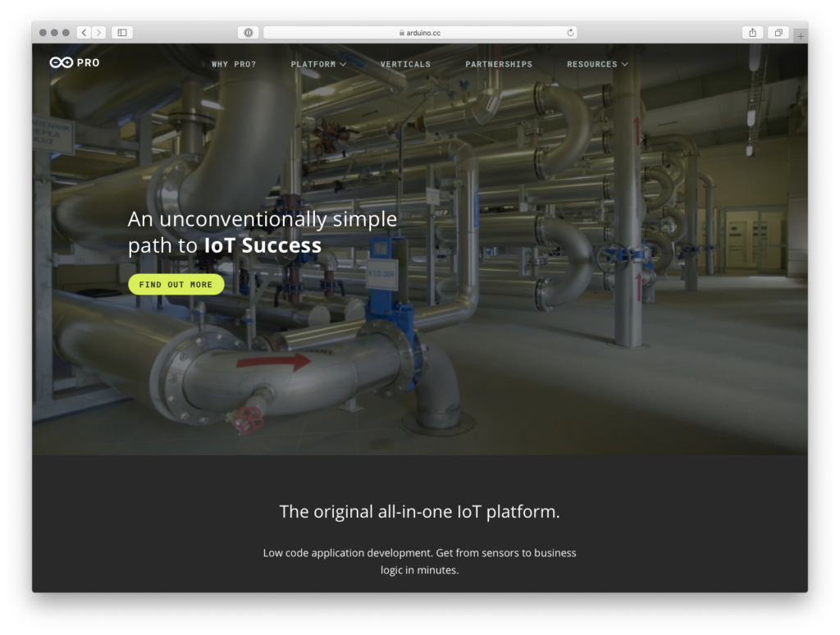
Task: Click the Arduino Pro infinity logo
Action: coord(62,63)
